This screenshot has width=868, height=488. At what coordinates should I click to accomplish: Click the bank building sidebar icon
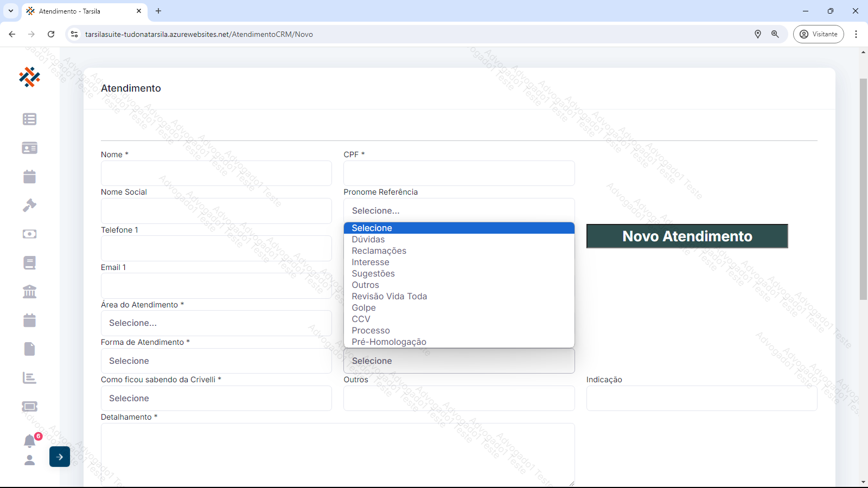coord(29,292)
